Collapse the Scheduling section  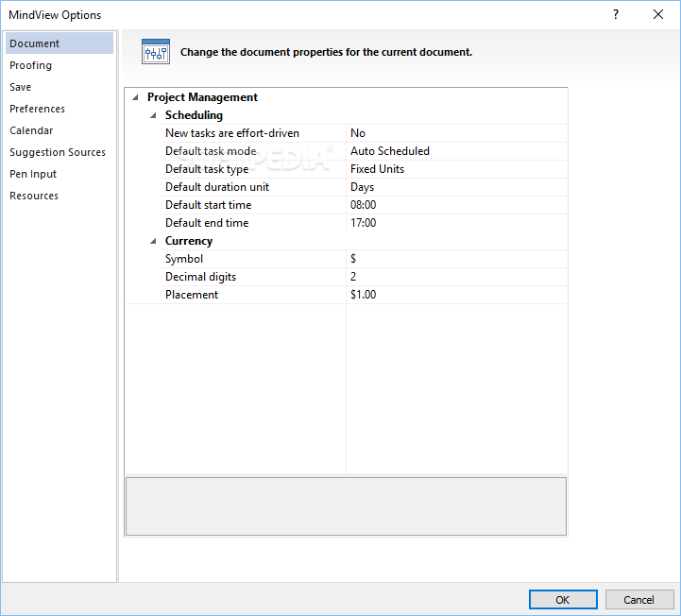[153, 115]
